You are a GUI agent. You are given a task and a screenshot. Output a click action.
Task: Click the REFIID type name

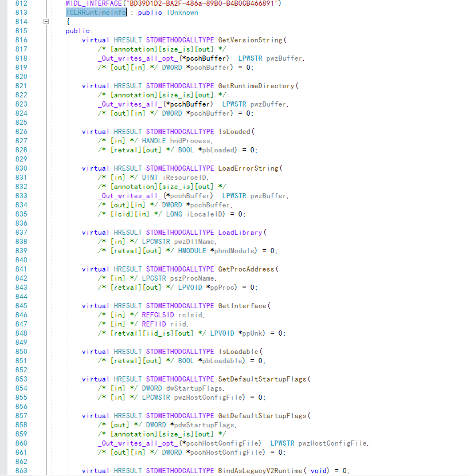[x=154, y=324]
